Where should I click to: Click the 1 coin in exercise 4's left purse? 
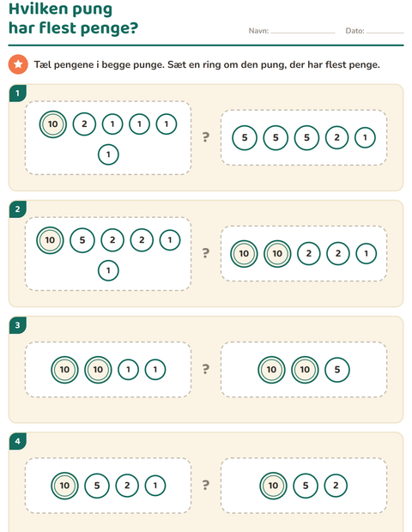point(155,486)
